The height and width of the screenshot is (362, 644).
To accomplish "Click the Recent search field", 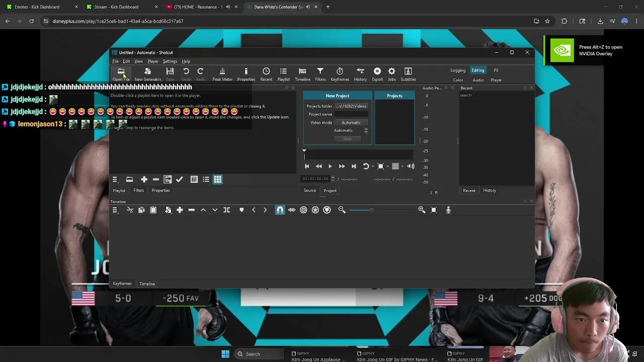I will click(497, 96).
